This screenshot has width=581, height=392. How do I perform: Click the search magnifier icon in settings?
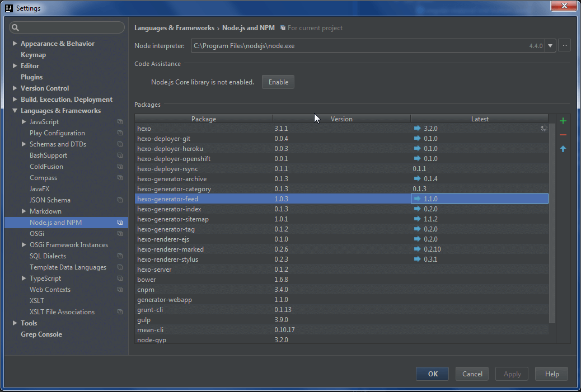click(15, 27)
